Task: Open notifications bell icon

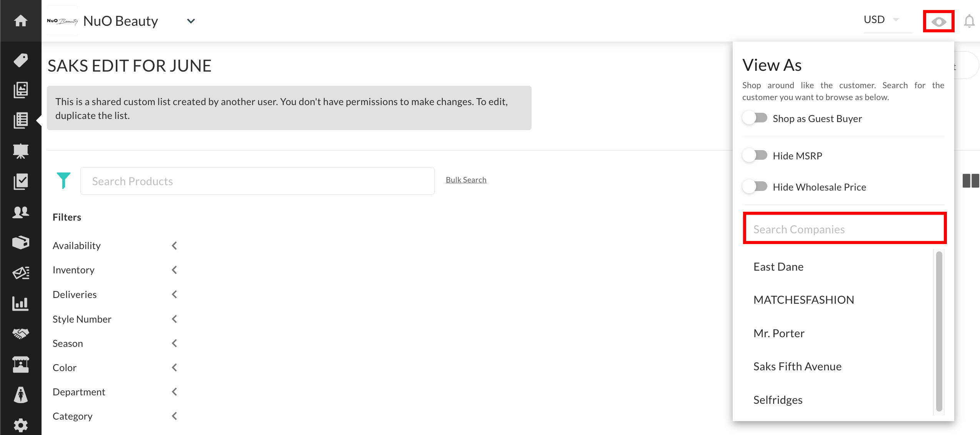Action: click(969, 21)
